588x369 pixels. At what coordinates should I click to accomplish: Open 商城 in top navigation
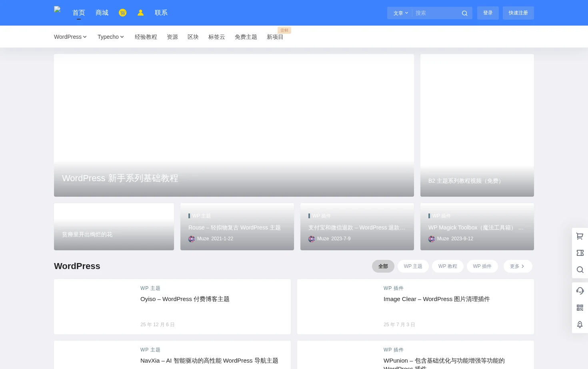coord(102,13)
